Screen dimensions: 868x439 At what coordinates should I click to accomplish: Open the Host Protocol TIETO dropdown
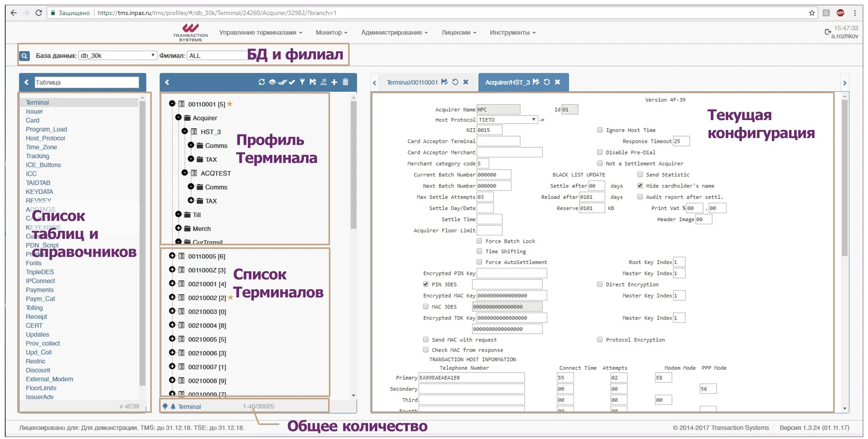click(x=534, y=119)
